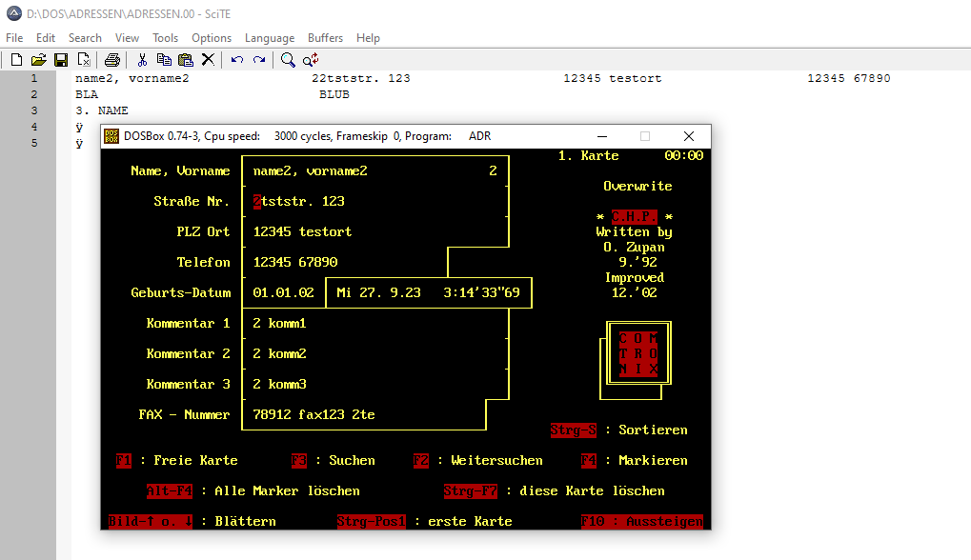
Task: Paste clipboard using the Paste icon
Action: point(186,60)
